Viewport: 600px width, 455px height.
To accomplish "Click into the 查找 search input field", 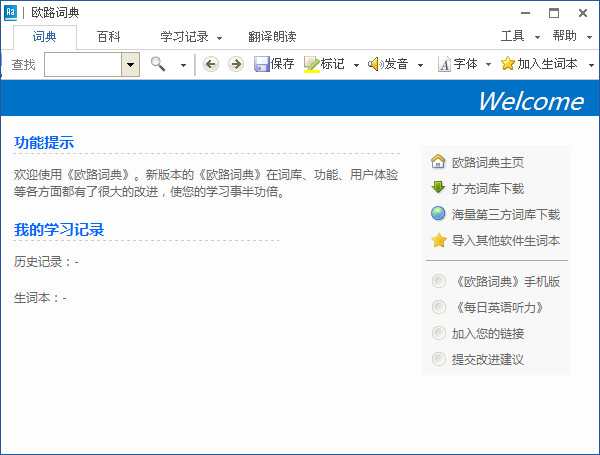I will [x=83, y=64].
